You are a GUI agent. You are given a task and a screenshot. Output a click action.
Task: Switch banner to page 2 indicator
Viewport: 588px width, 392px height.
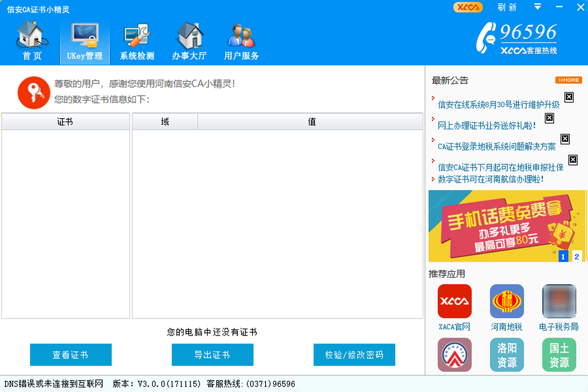pos(577,256)
